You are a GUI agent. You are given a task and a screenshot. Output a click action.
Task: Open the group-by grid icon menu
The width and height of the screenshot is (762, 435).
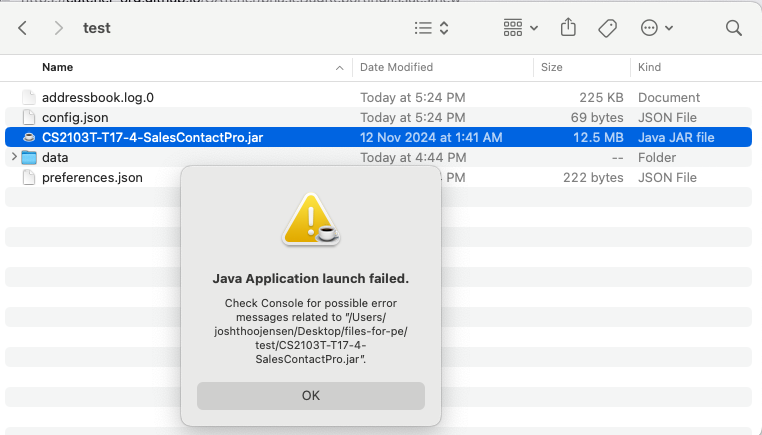513,28
